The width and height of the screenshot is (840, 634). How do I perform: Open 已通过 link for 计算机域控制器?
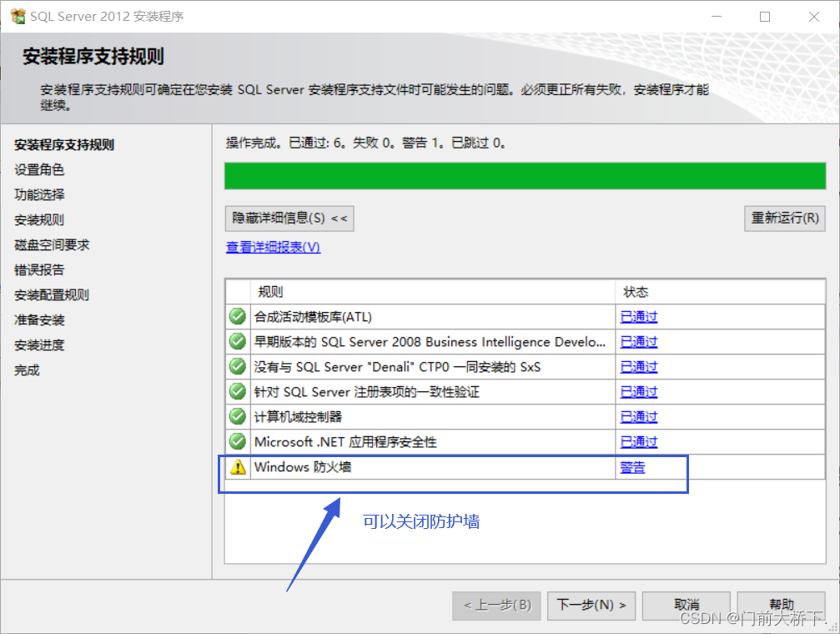639,417
